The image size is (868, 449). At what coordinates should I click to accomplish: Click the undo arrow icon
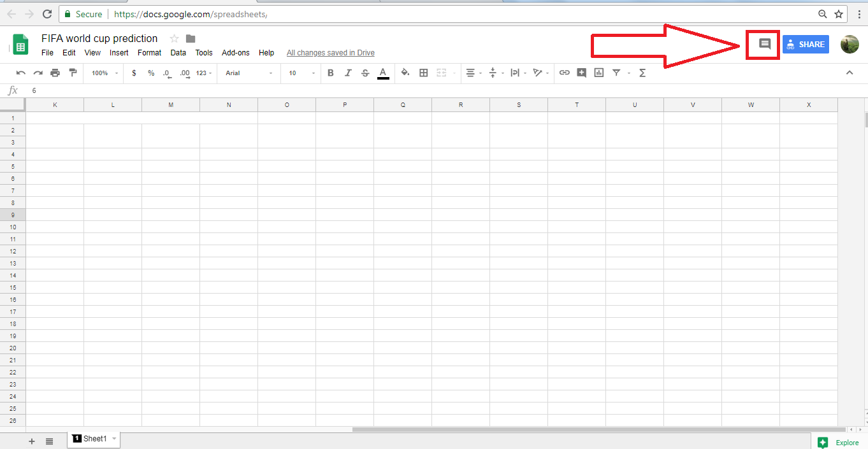click(21, 73)
